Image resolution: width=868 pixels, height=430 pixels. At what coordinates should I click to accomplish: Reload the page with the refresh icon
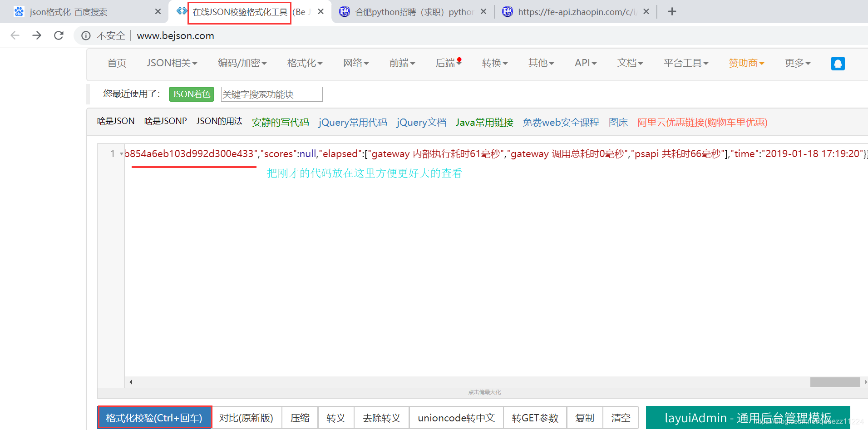(59, 35)
